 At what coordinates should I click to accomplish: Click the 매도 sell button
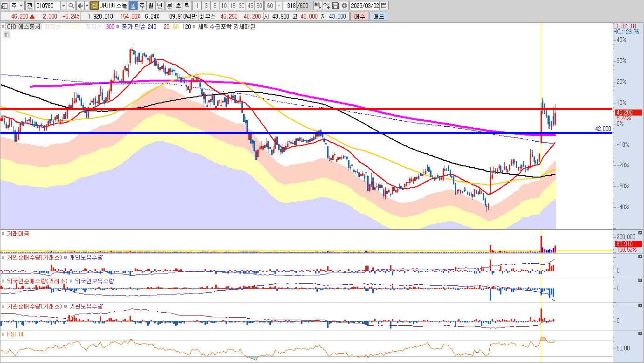pos(378,16)
